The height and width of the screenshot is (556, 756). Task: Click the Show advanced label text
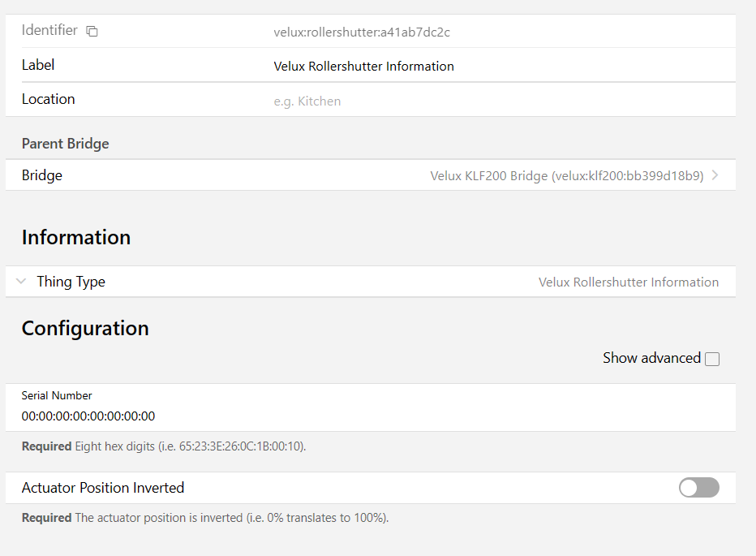651,358
